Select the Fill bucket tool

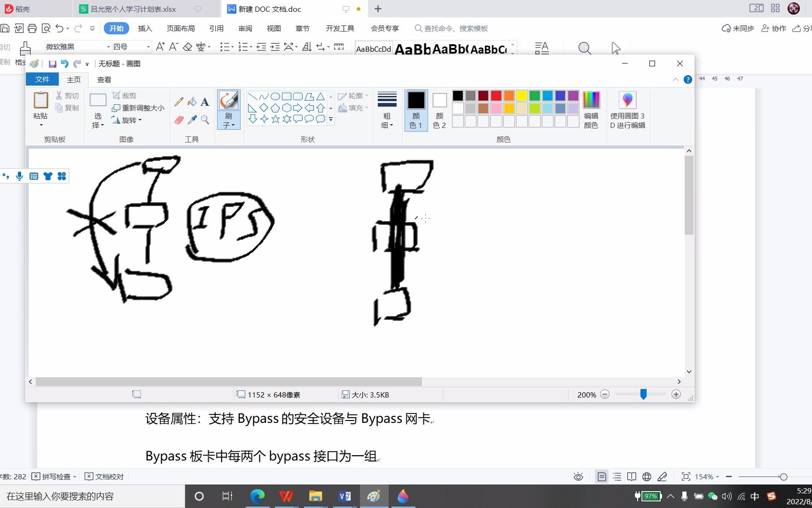pos(192,102)
